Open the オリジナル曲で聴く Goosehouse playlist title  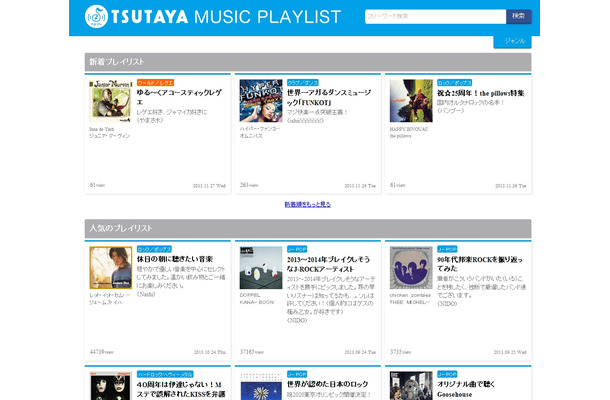click(466, 389)
